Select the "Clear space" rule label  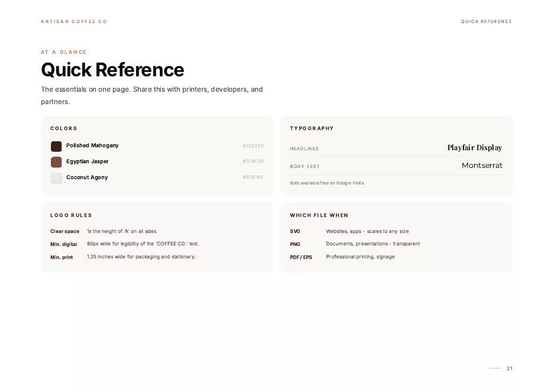click(x=65, y=231)
